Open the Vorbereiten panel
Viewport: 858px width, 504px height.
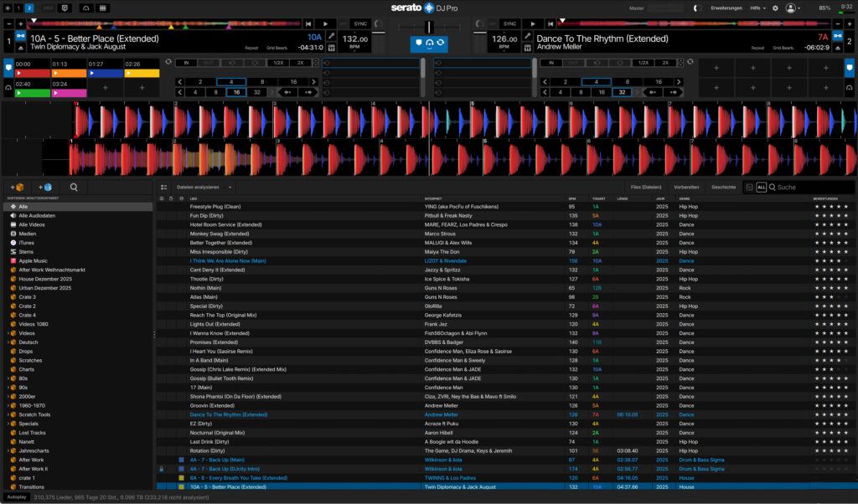[x=686, y=188]
